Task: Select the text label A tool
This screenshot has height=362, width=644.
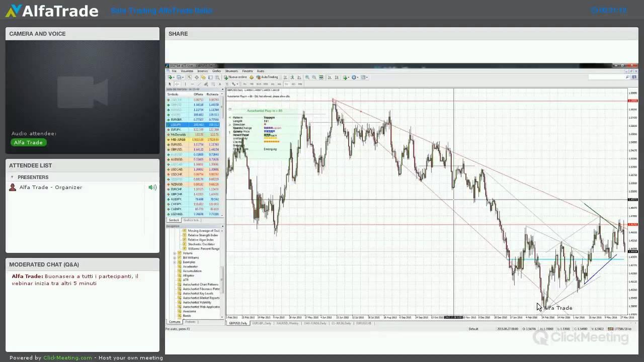Action: coord(220,84)
